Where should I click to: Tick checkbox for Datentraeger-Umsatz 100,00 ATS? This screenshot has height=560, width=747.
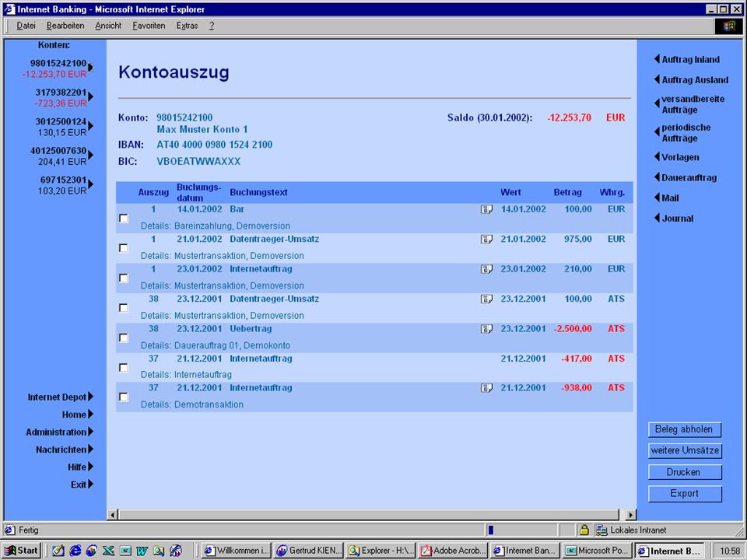click(x=124, y=308)
